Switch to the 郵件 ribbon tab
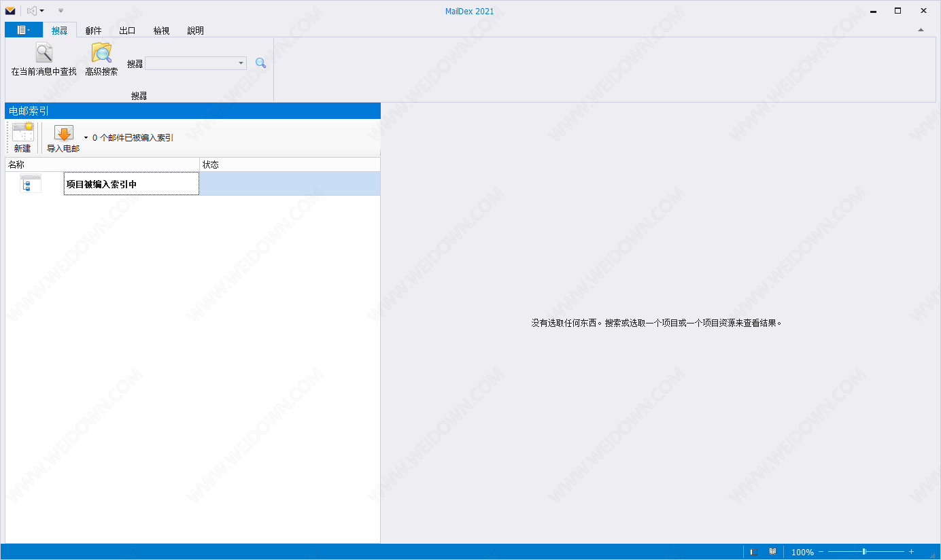Viewport: 941px width, 560px height. click(x=93, y=31)
